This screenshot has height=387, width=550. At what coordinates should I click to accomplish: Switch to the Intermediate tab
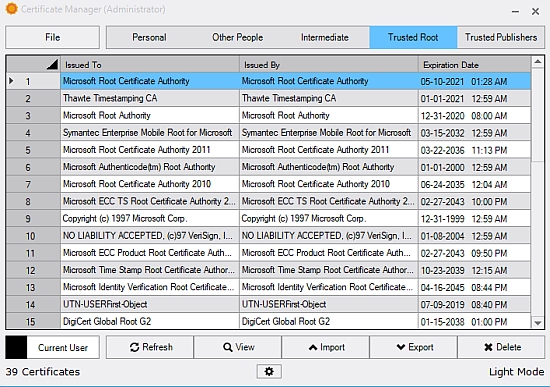(325, 37)
